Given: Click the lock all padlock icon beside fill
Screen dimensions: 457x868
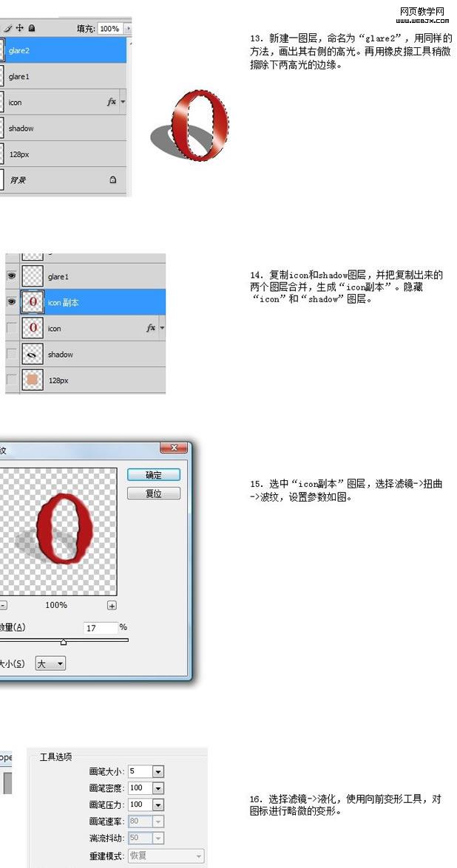Looking at the screenshot, I should (x=32, y=27).
